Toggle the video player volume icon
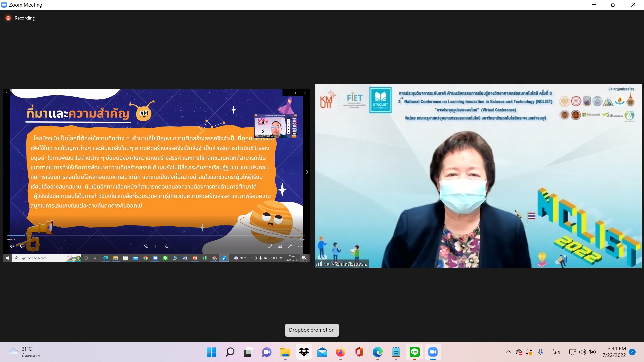Screen dimensions: 644x362 (12, 246)
